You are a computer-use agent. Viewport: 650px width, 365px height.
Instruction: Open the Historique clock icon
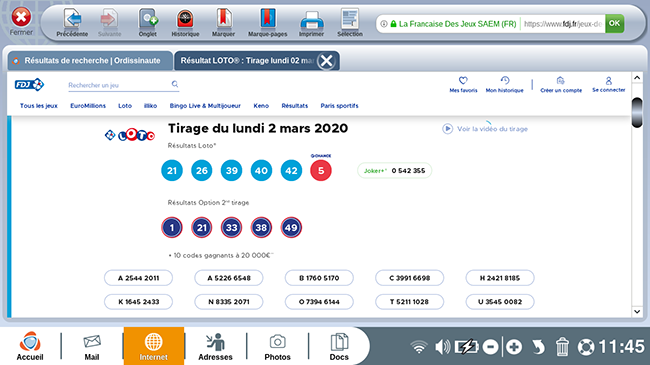point(185,23)
